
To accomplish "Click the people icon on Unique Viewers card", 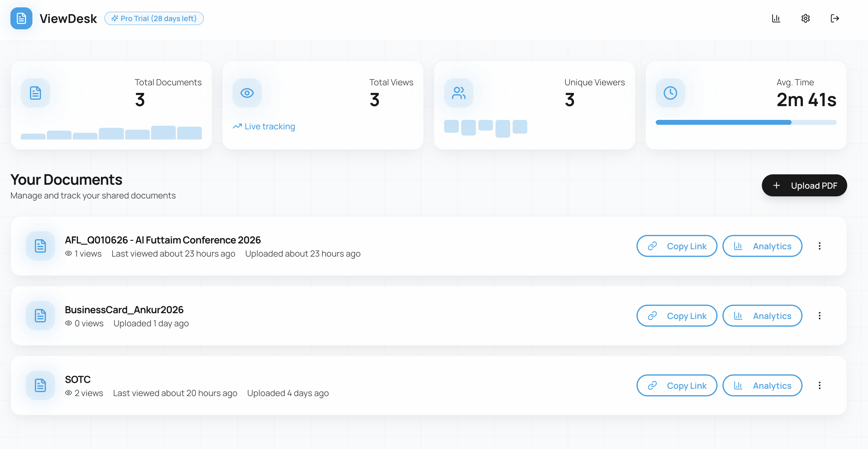I will 458,93.
